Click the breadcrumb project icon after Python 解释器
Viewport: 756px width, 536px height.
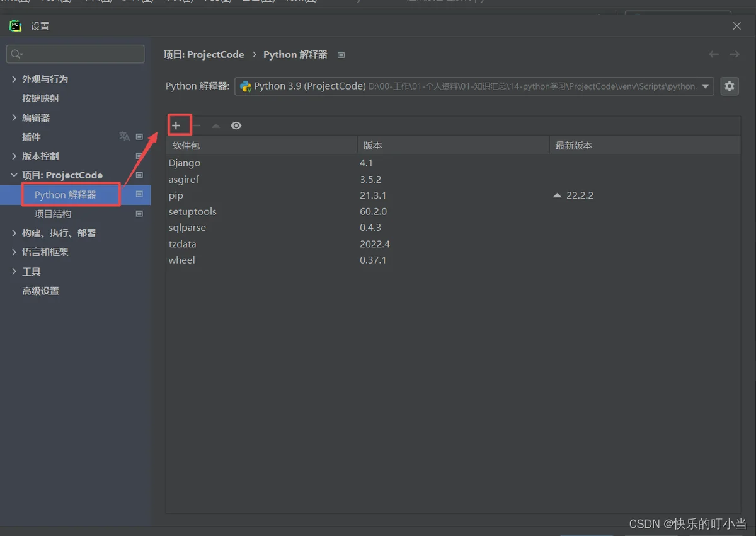(341, 55)
